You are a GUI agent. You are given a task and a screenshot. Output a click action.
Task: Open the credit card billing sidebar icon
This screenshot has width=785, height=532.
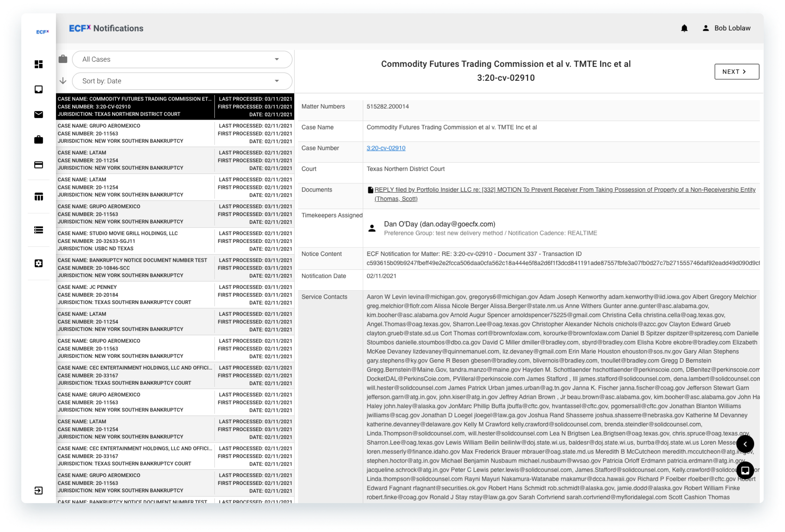[39, 165]
